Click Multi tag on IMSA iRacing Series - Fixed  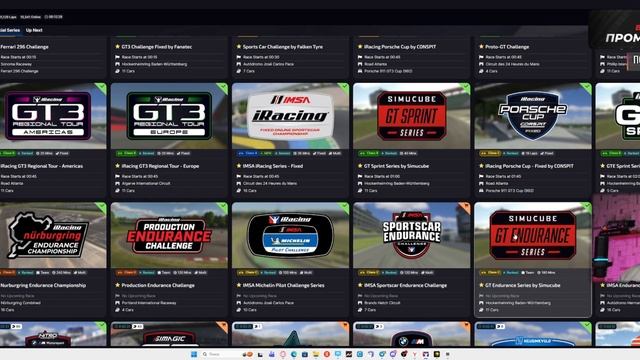point(334,153)
